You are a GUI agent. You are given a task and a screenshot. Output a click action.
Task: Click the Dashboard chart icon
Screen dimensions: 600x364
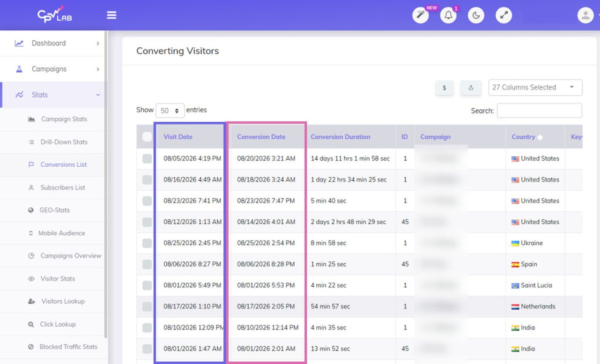click(19, 43)
